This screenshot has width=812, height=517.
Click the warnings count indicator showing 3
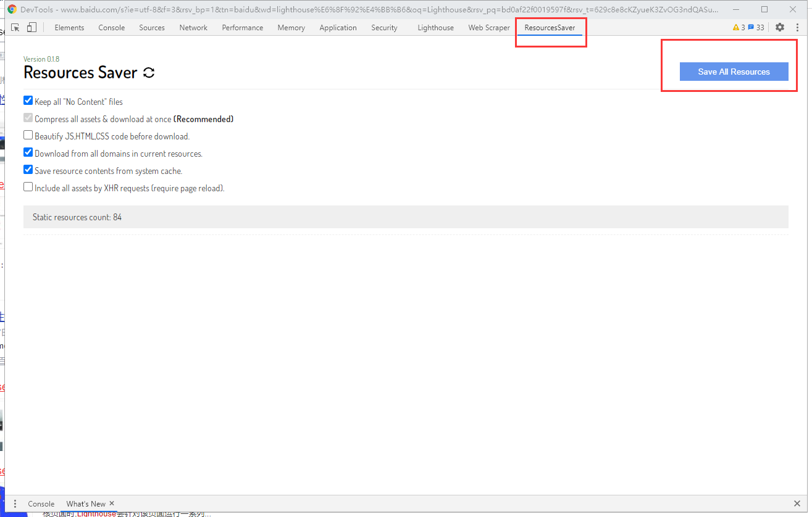pos(739,28)
